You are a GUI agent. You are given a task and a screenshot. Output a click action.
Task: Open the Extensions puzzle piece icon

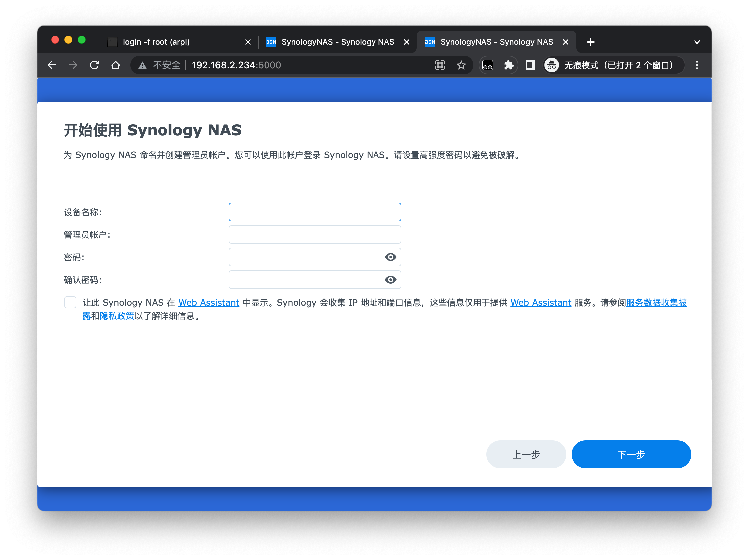pos(509,65)
